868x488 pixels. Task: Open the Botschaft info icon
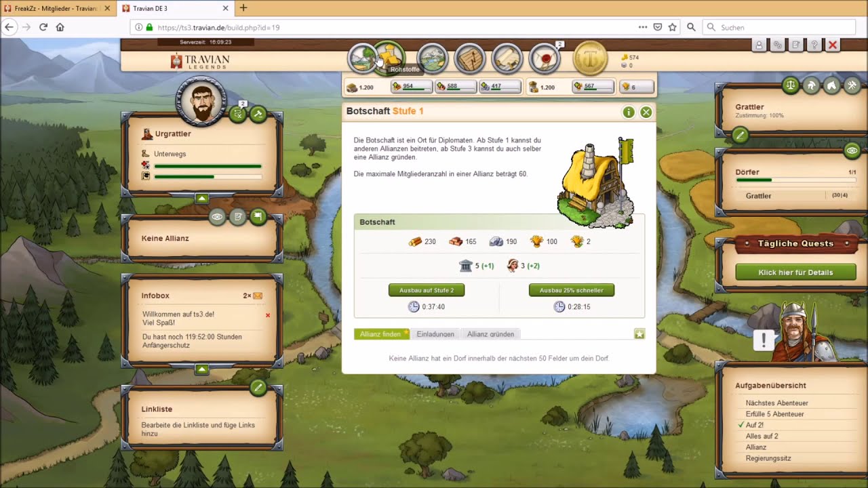coord(629,112)
